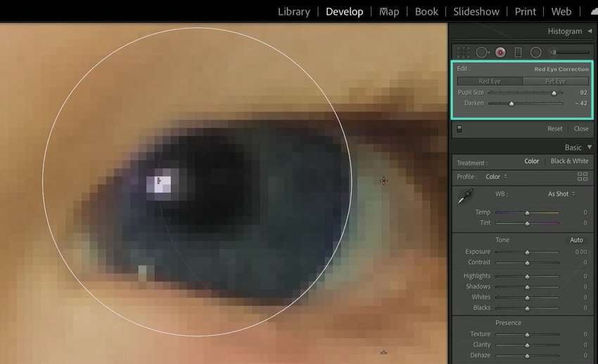This screenshot has height=364, width=598.
Task: Open the Profile Color dropdown
Action: 496,176
